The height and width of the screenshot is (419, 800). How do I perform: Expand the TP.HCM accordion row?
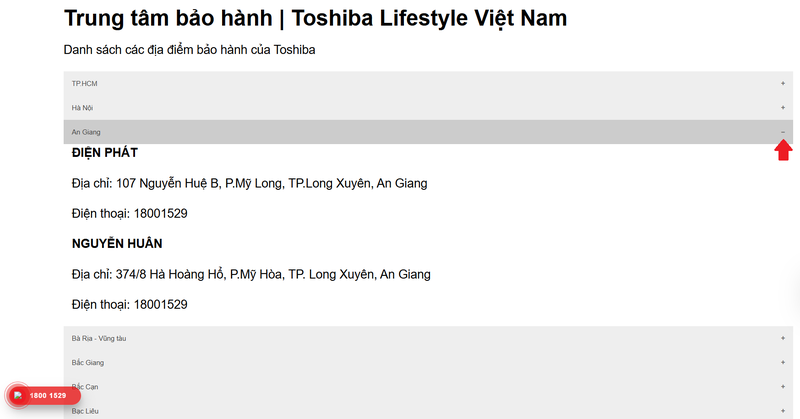click(428, 83)
